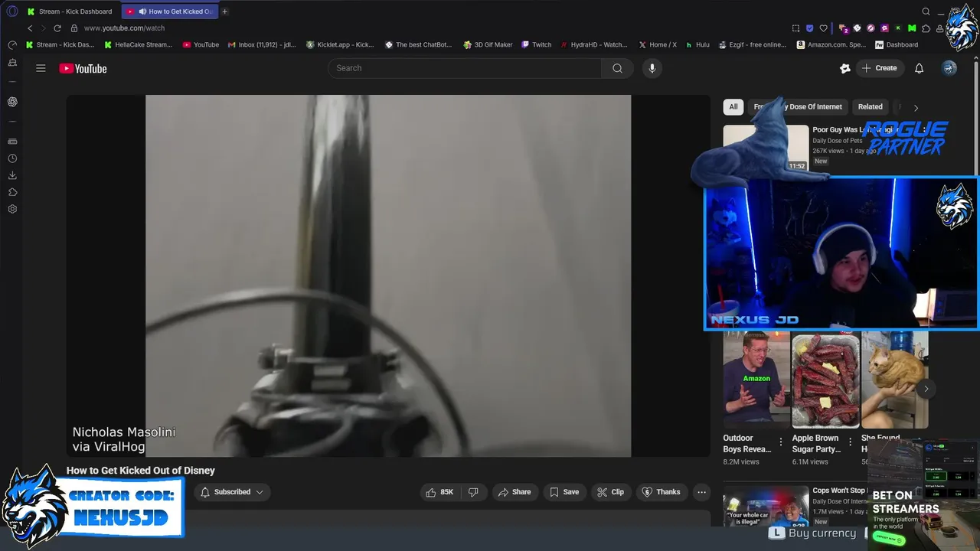The width and height of the screenshot is (980, 551).
Task: Open the Inbox Gmail bookmark
Action: [x=262, y=45]
